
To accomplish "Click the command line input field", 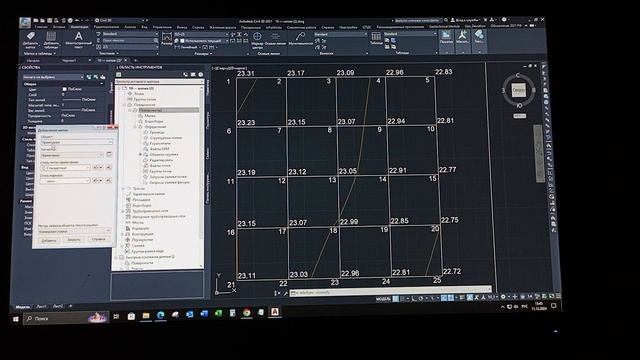I will click(392, 291).
